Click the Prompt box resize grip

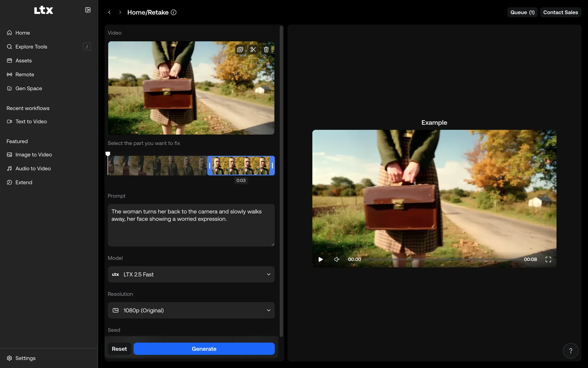pyautogui.click(x=273, y=244)
